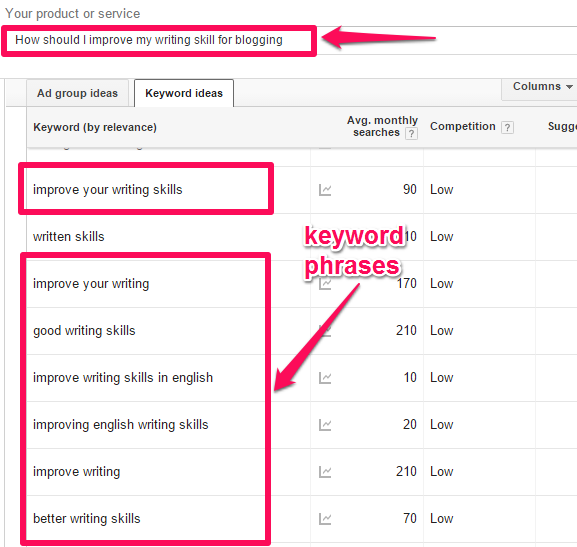Viewport: 577px width, 547px height.
Task: Select keyword improve your writing skills
Action: (x=107, y=190)
